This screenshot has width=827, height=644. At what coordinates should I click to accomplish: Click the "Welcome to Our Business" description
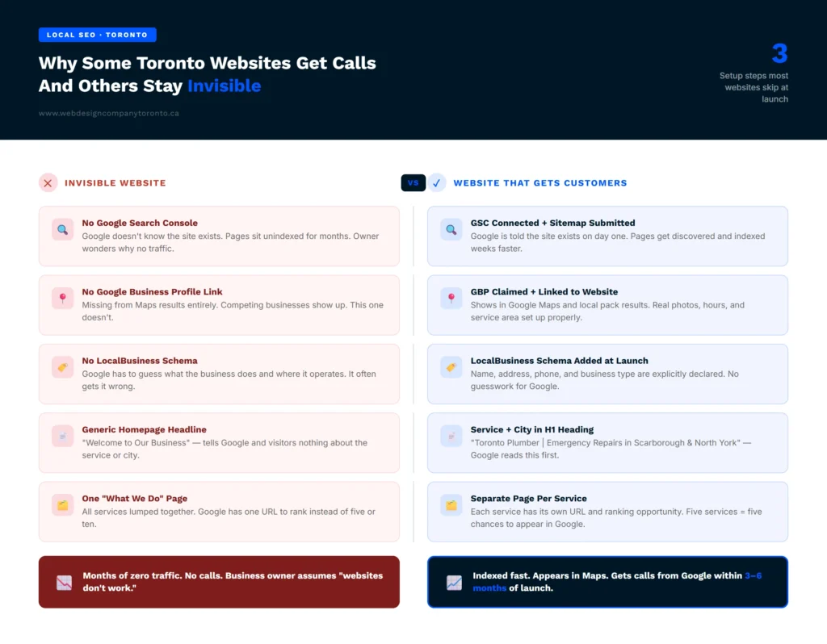tap(225, 449)
